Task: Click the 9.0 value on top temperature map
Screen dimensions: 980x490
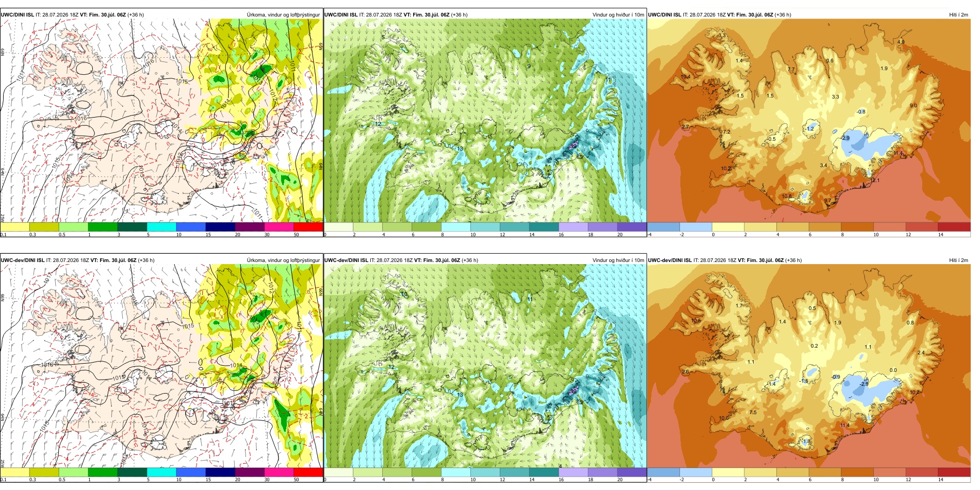Action: [913, 106]
